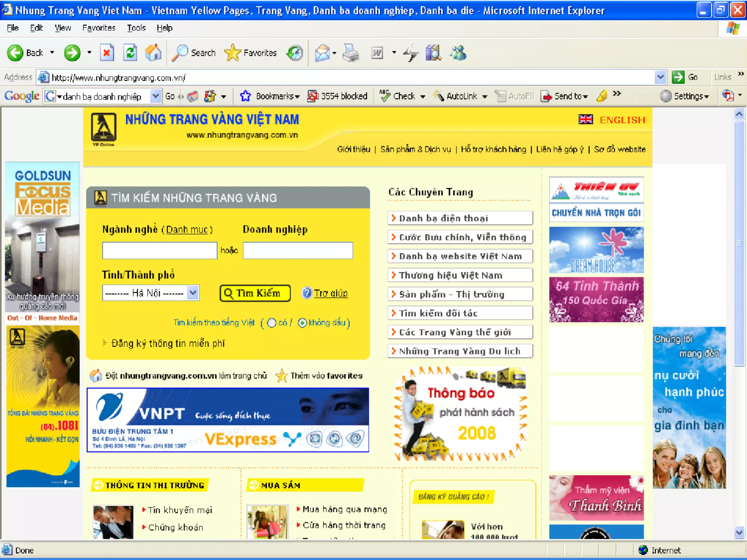Click the Refresh page icon
Viewport: 747px width, 560px height.
[130, 53]
